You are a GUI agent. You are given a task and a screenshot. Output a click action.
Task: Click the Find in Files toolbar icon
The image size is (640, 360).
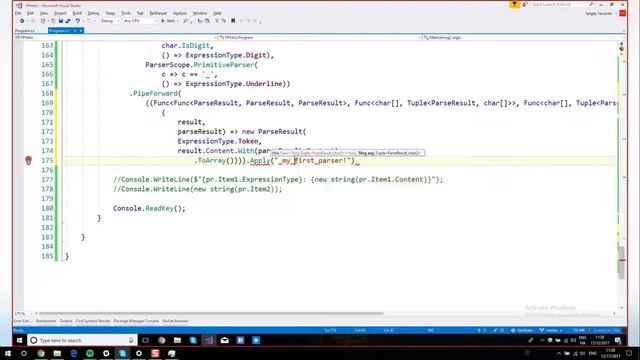point(186,21)
